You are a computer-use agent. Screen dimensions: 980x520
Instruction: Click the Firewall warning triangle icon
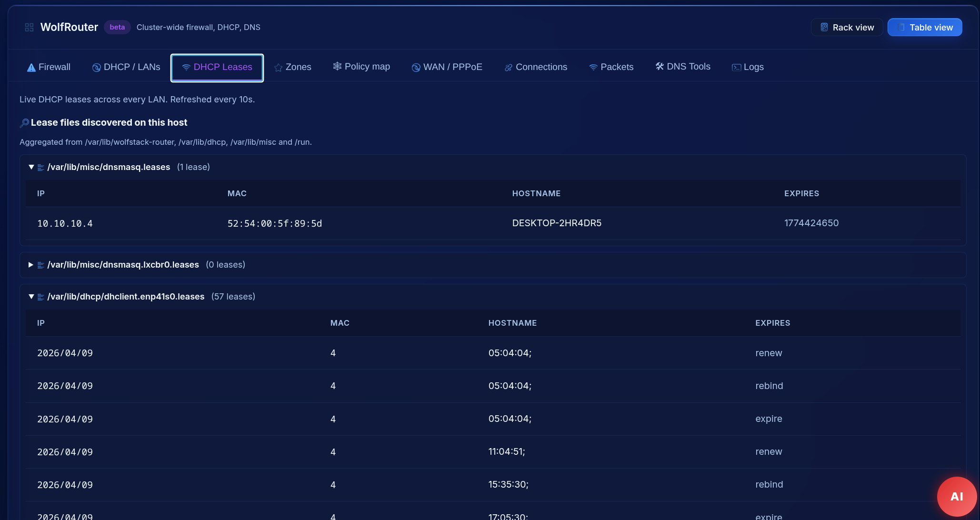point(31,68)
